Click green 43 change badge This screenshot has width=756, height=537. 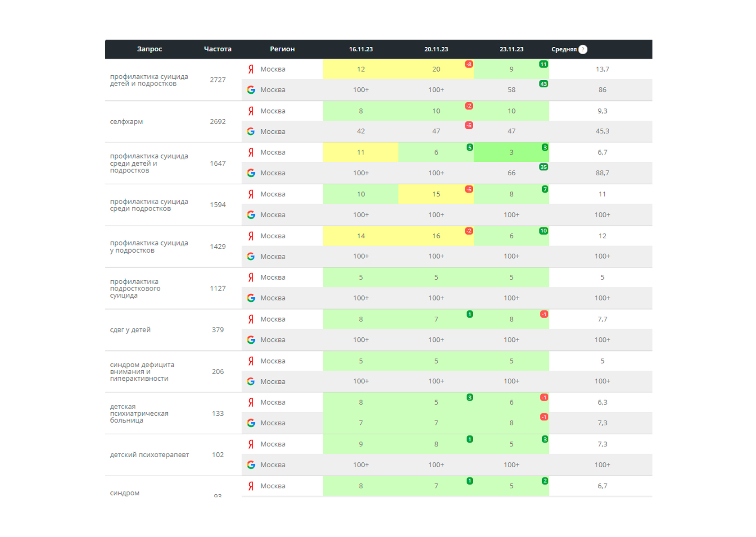[543, 84]
